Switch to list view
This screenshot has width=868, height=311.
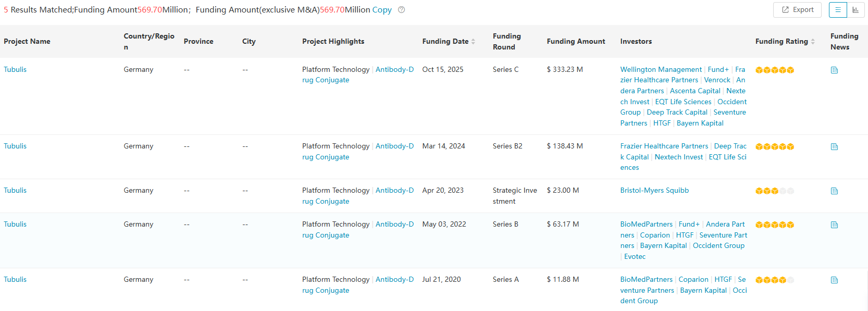838,10
